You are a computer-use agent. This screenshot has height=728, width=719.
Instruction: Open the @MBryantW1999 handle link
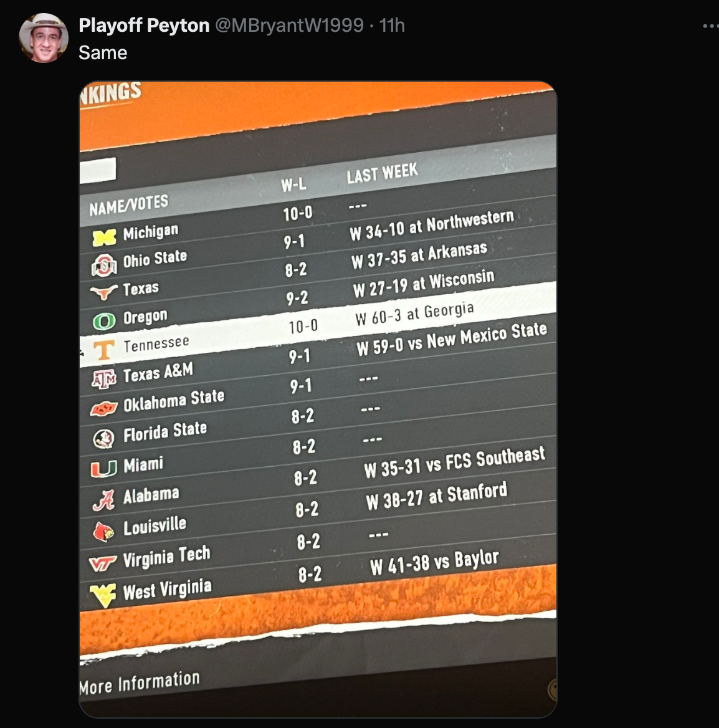click(x=290, y=25)
